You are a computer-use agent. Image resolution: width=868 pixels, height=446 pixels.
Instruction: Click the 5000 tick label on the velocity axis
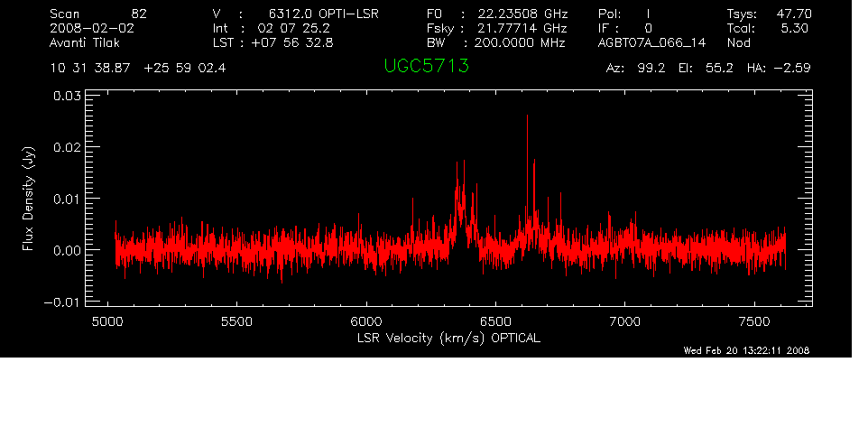(x=107, y=321)
